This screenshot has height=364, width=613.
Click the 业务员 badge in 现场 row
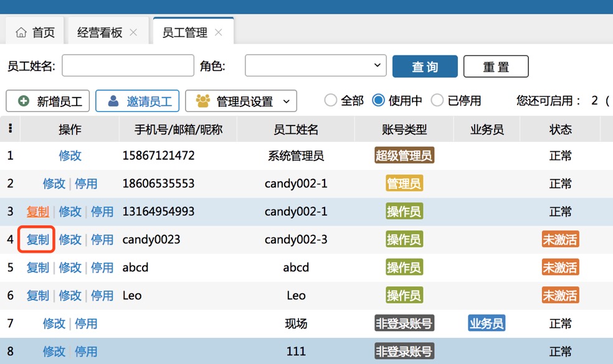pyautogui.click(x=487, y=324)
